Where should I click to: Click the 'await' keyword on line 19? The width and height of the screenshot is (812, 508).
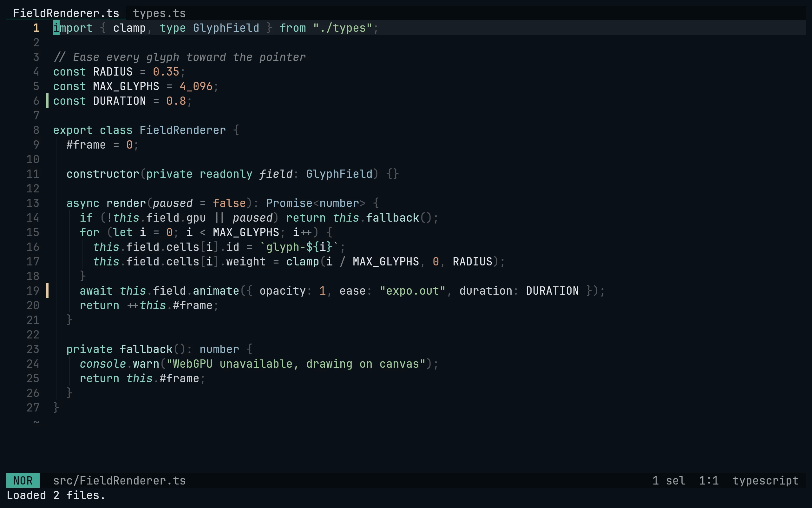[96, 291]
